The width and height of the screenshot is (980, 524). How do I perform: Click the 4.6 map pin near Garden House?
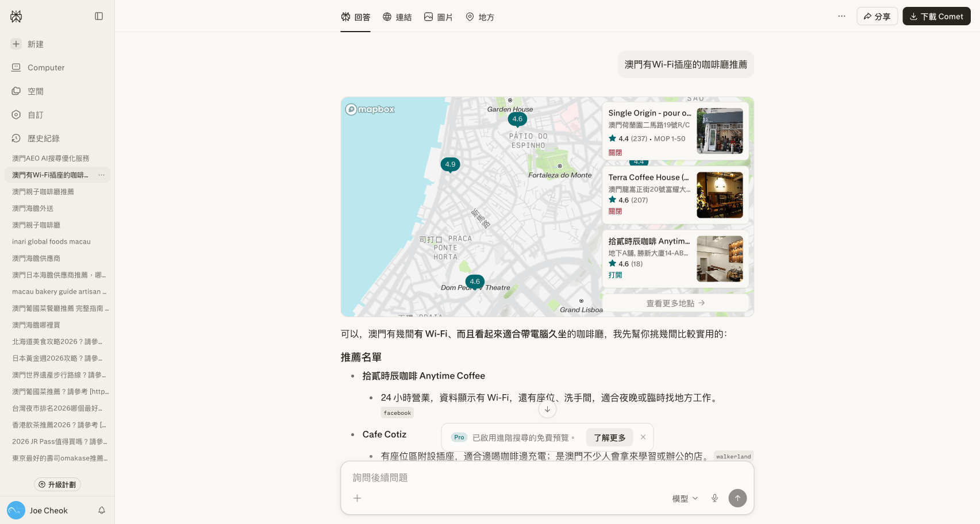coord(517,120)
